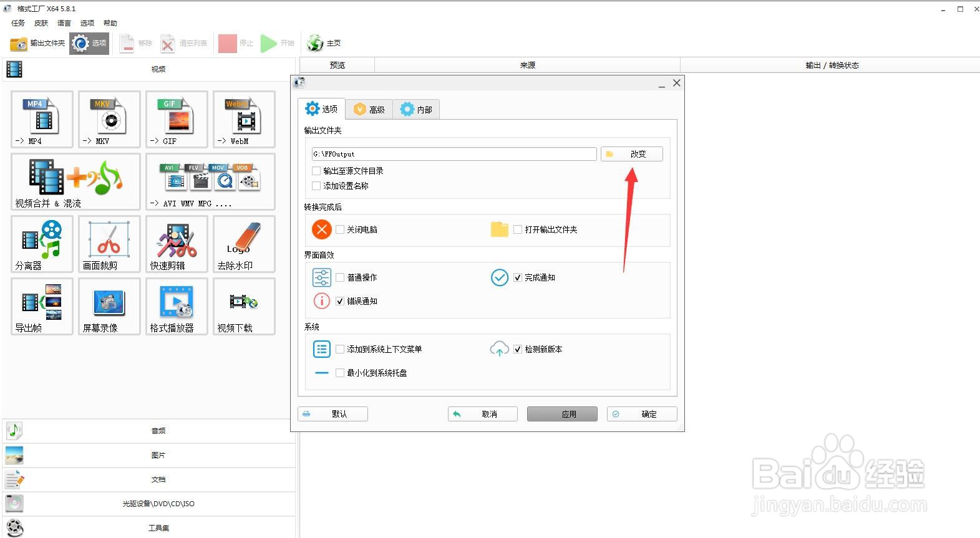Open the 导出帧 tool
980x538 pixels.
[x=42, y=306]
